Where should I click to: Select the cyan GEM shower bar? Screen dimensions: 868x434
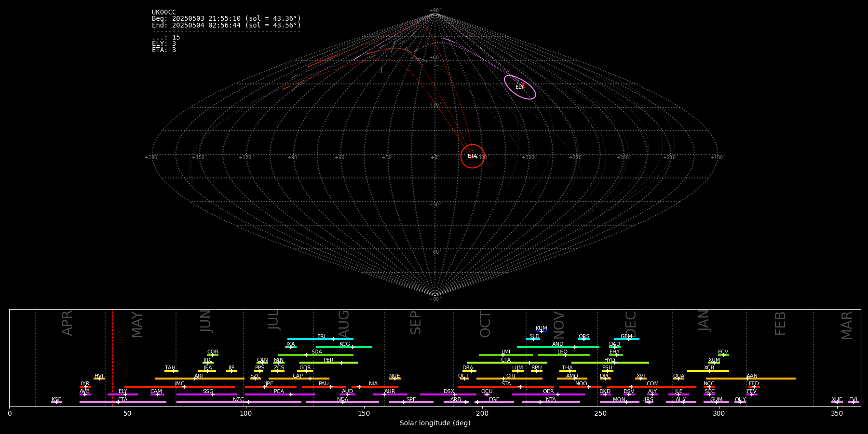pyautogui.click(x=626, y=339)
